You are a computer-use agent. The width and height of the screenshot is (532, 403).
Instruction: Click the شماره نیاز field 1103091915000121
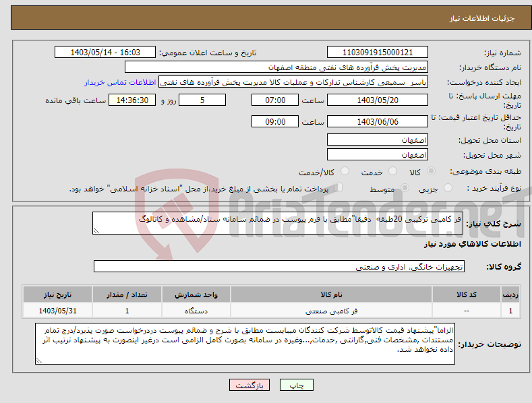pyautogui.click(x=378, y=53)
